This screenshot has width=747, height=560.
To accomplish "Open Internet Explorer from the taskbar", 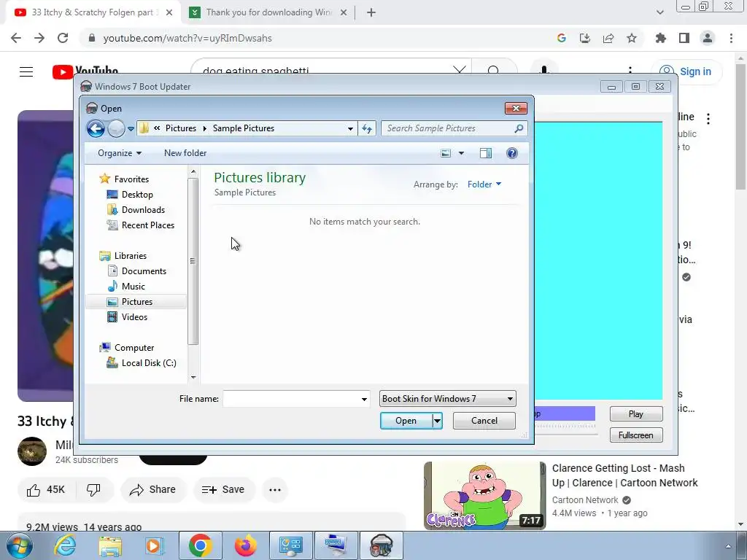I will pyautogui.click(x=65, y=545).
